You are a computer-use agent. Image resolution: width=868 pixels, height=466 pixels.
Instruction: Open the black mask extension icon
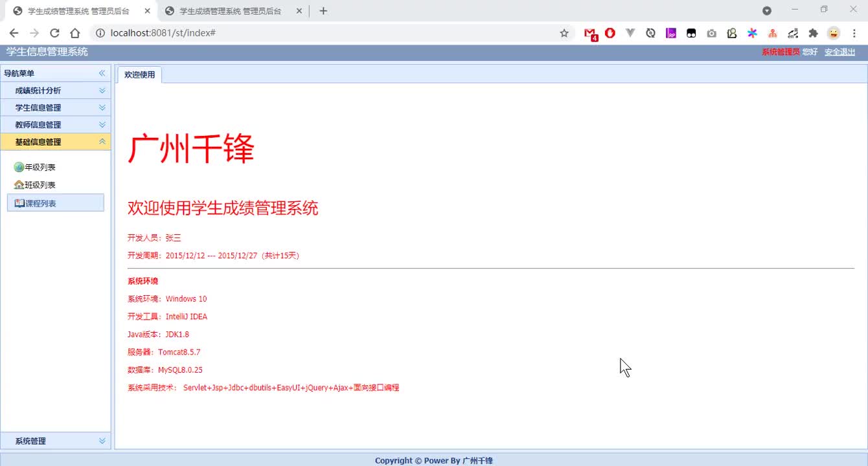point(691,33)
